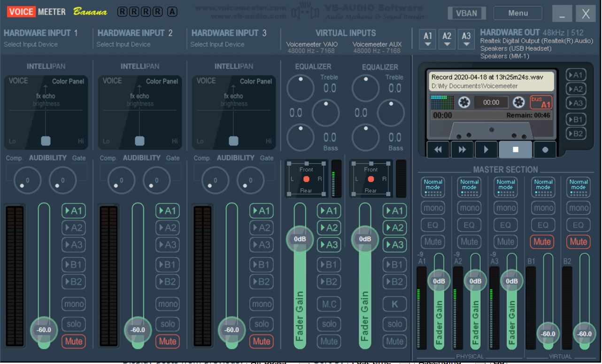The height and width of the screenshot is (364, 602).
Task: Adjust Hardware Input 2 Comp knob
Action: click(x=121, y=180)
